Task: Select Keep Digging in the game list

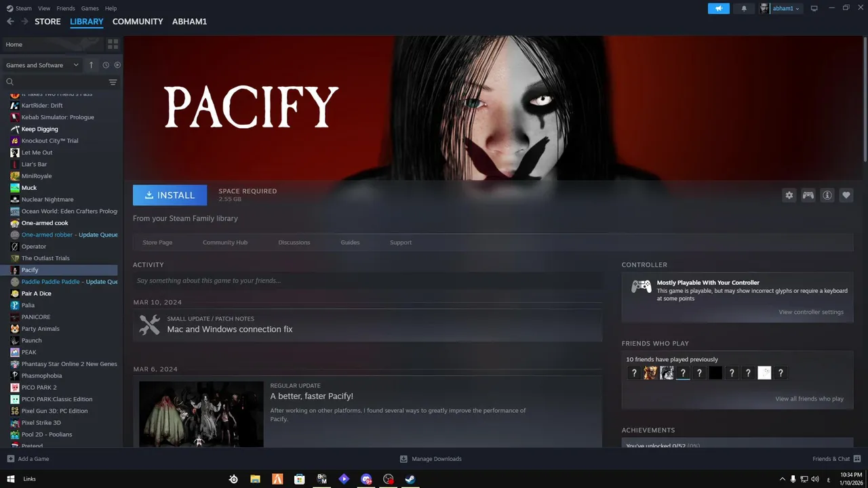Action: (x=39, y=129)
